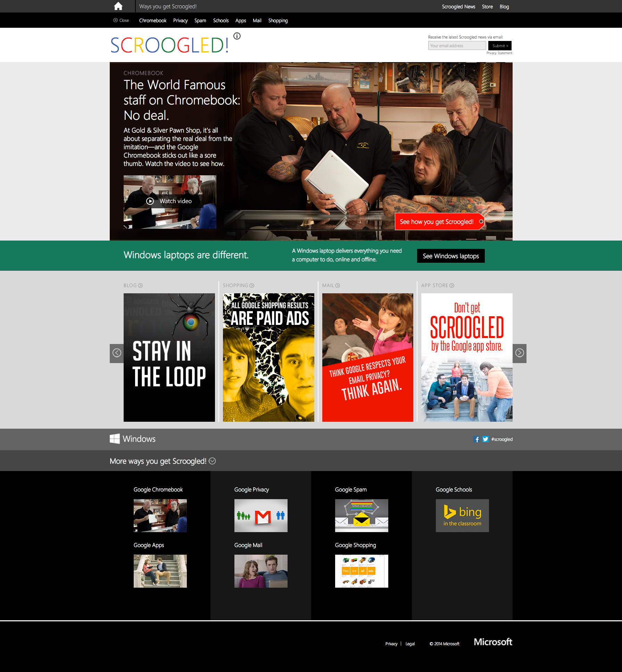Open the Blog link in top bar
Screen dimensions: 622x672
click(504, 7)
